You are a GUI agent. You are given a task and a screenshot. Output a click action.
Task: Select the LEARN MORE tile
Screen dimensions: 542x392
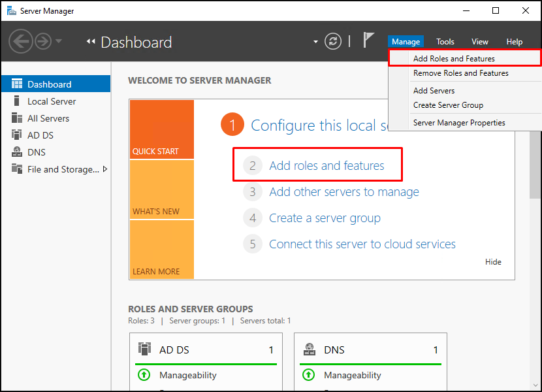click(162, 250)
